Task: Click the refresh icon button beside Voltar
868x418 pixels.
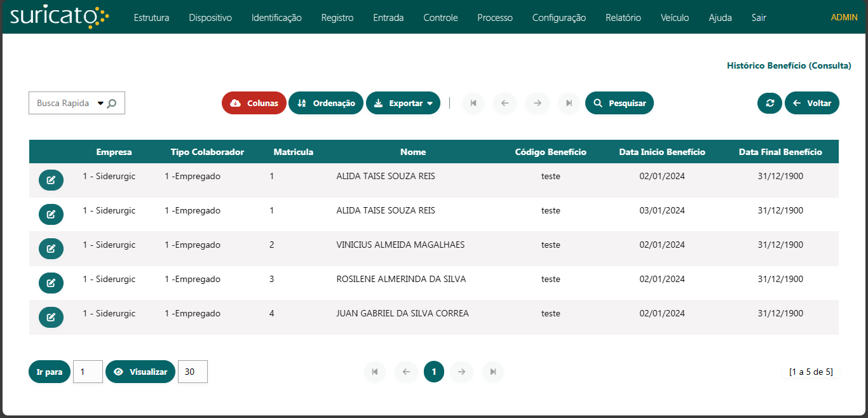Action: [770, 103]
